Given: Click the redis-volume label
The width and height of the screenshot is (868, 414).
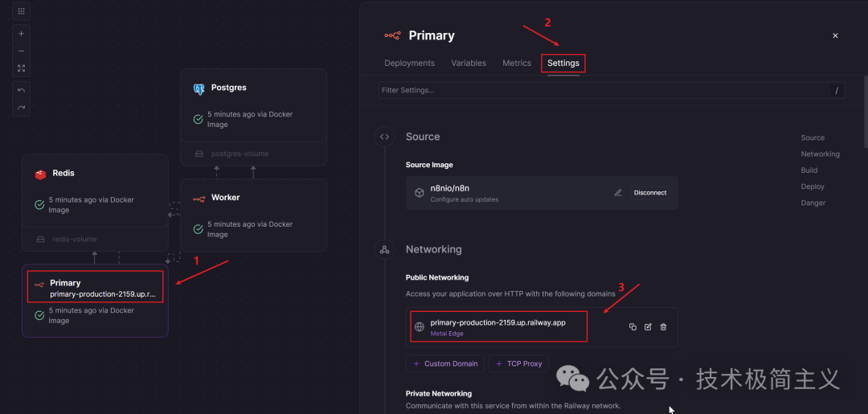Looking at the screenshot, I should 74,240.
